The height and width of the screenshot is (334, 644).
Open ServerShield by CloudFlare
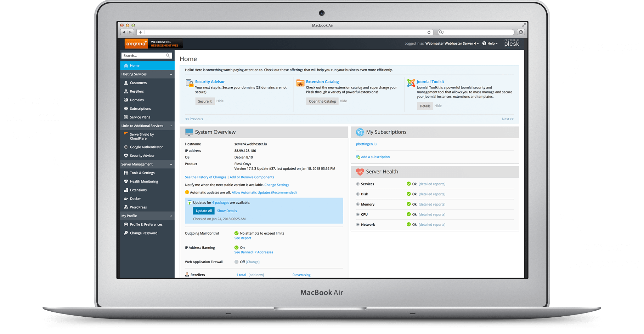click(141, 136)
